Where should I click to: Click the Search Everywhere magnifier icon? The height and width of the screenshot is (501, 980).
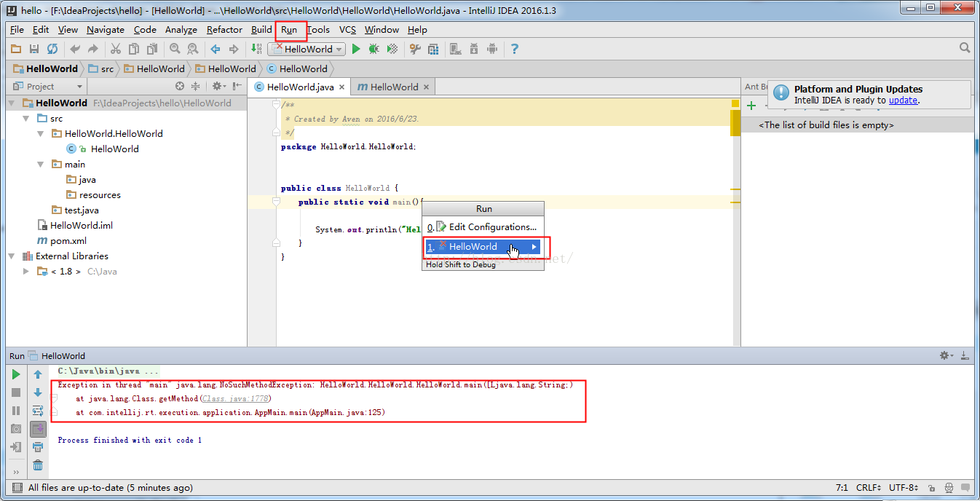(x=965, y=48)
